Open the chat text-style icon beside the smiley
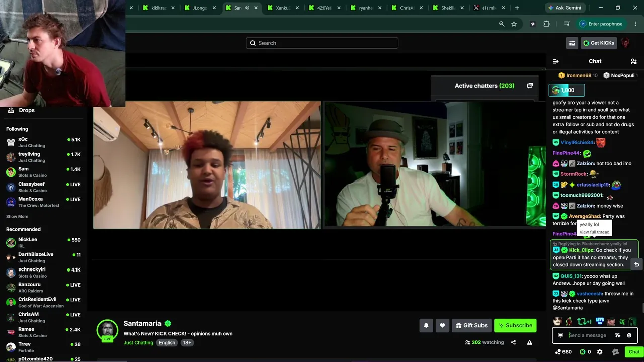The height and width of the screenshot is (362, 644). point(618,335)
